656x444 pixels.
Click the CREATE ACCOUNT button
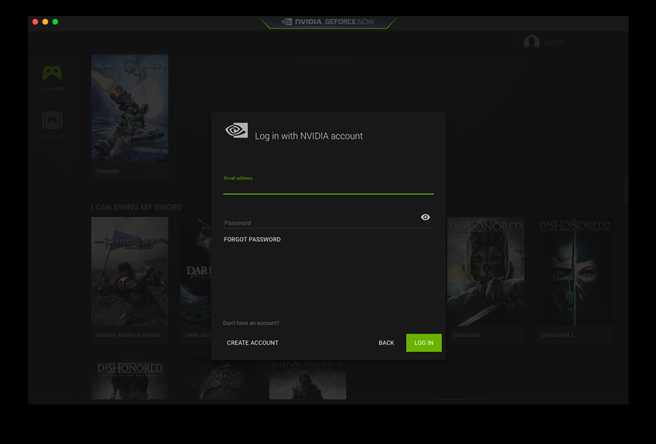tap(252, 343)
